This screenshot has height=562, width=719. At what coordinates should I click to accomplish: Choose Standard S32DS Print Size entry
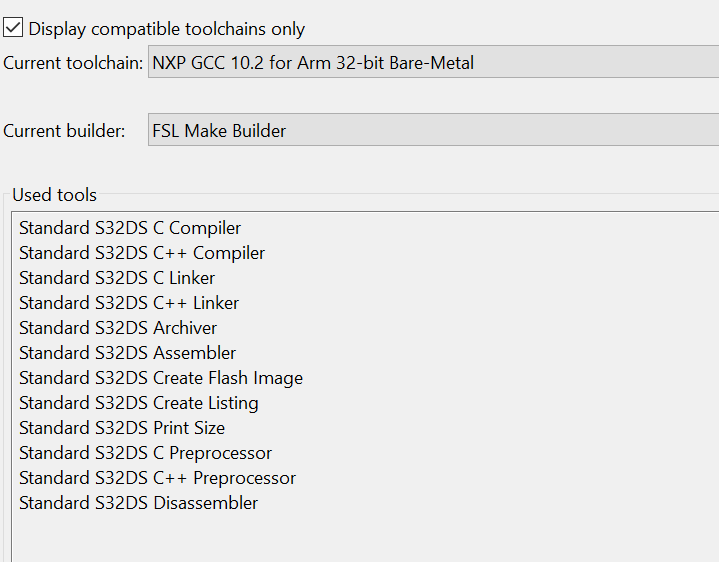[x=122, y=428]
